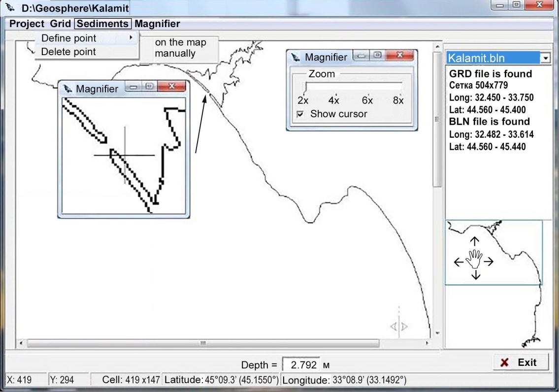Viewport: 559px width, 392px height.
Task: Click the left arrow in the navigation pad
Action: (458, 262)
